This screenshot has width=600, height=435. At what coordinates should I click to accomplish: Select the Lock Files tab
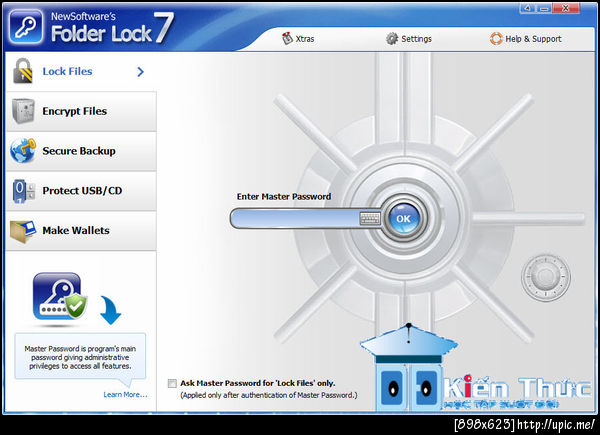coord(81,72)
